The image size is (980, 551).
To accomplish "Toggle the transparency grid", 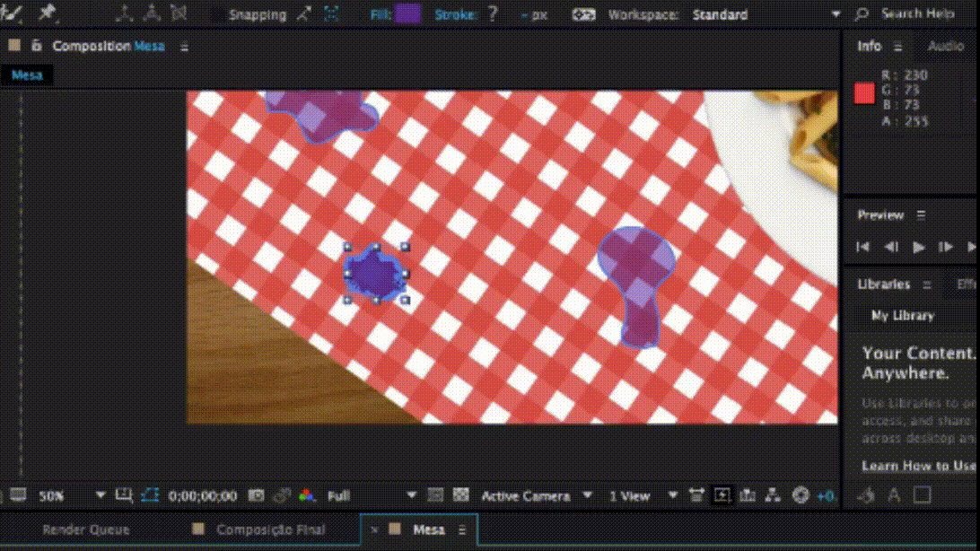I will point(461,495).
